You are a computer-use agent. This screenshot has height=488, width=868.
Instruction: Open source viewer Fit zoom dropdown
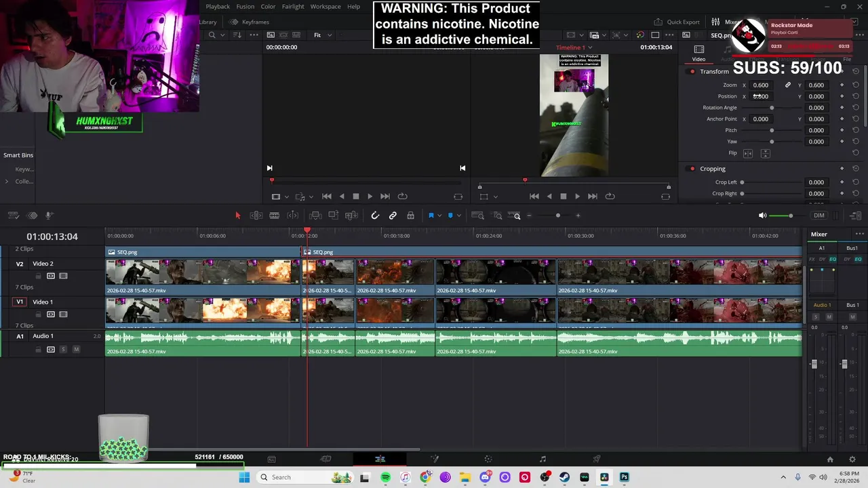(x=321, y=35)
